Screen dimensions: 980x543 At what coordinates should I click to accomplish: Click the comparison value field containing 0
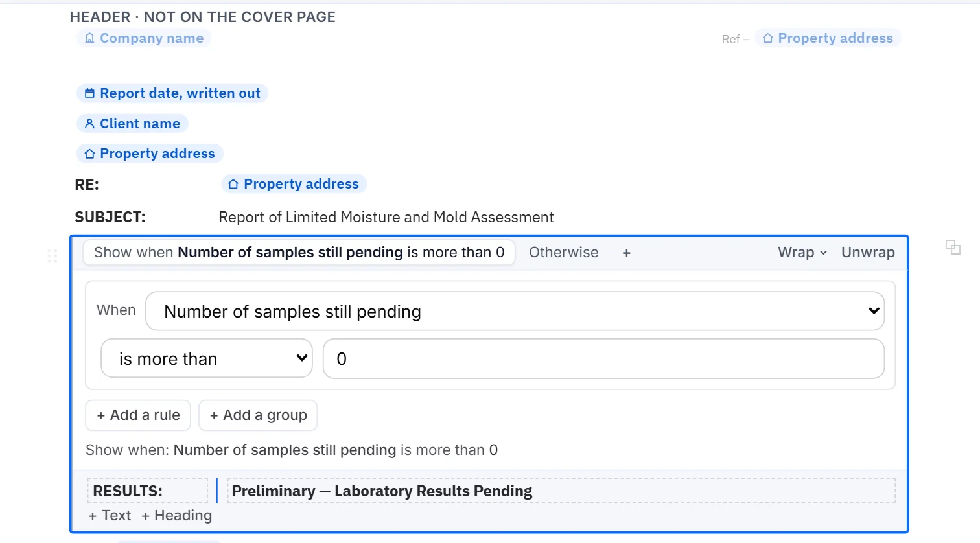(x=603, y=358)
